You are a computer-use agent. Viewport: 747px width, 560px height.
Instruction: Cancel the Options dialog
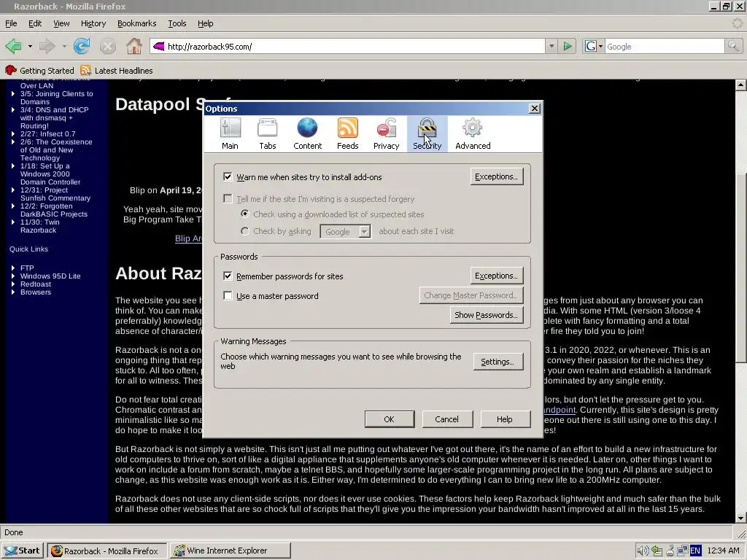tap(447, 419)
